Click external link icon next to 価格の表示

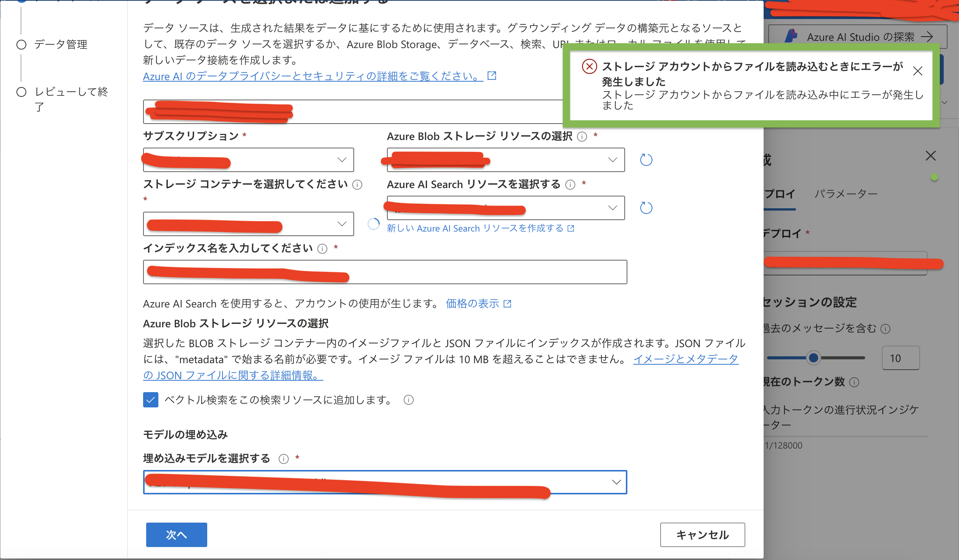(507, 304)
